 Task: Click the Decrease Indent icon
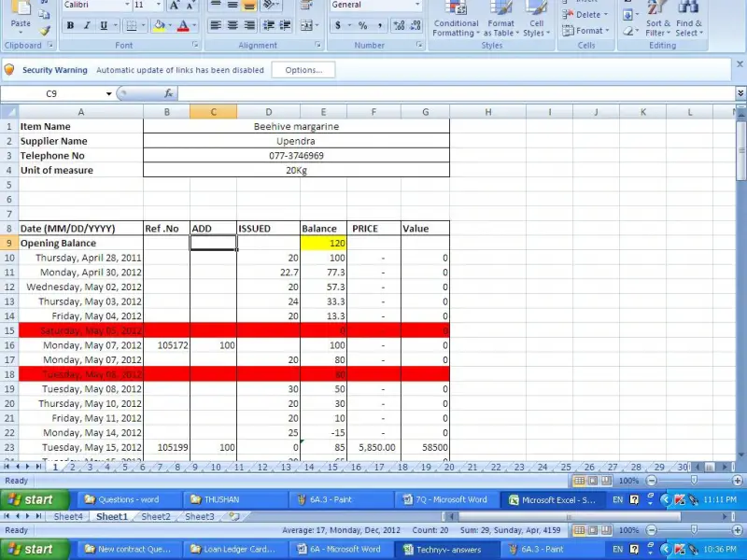pos(268,25)
